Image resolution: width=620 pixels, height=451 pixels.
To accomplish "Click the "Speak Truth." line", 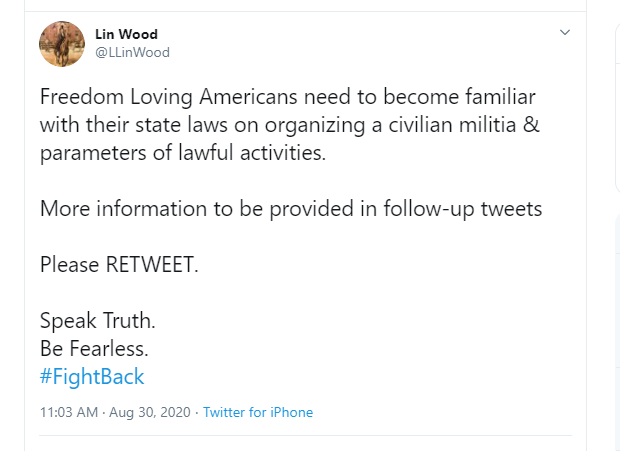I will (97, 322).
